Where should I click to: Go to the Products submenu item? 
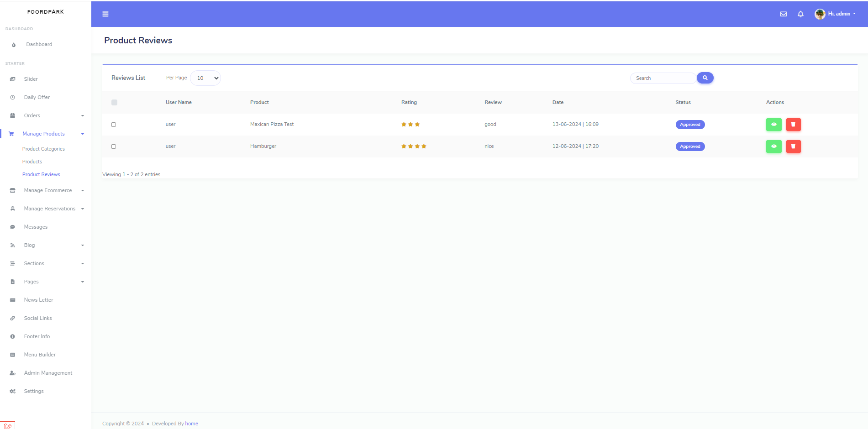pos(32,162)
